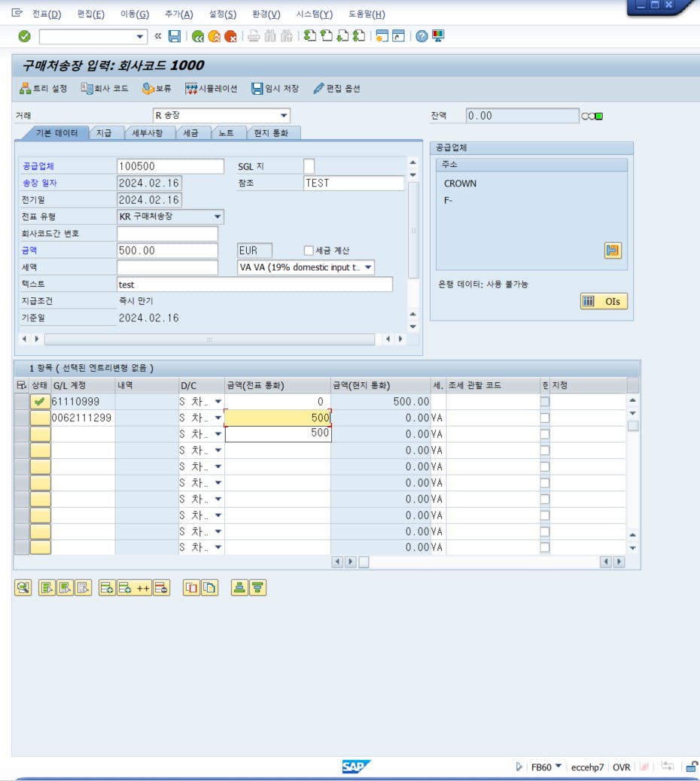Tick the checkbox in the third table row
700x781 pixels.
pos(544,434)
